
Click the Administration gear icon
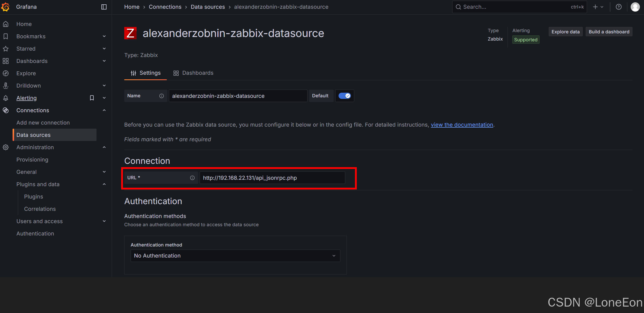[6, 147]
